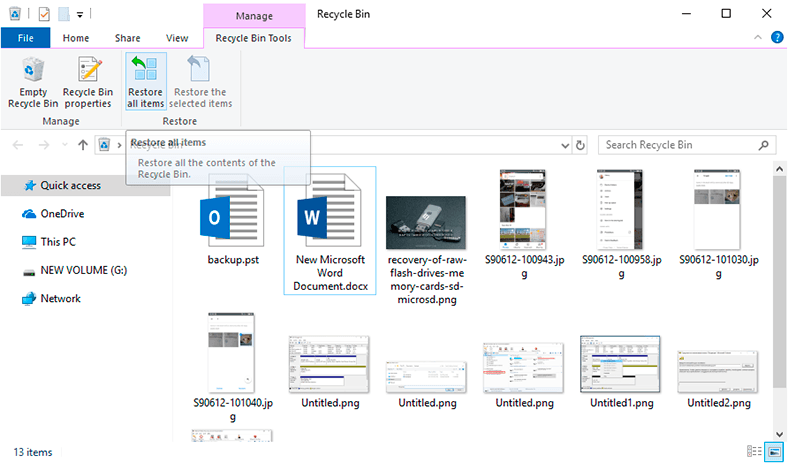Expand the address bar history dropdown

pyautogui.click(x=565, y=146)
